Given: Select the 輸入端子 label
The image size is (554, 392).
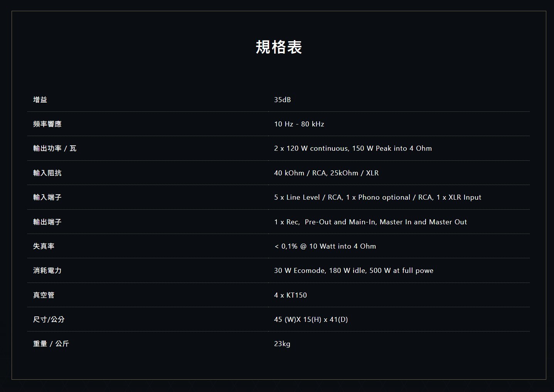Looking at the screenshot, I should pos(47,197).
